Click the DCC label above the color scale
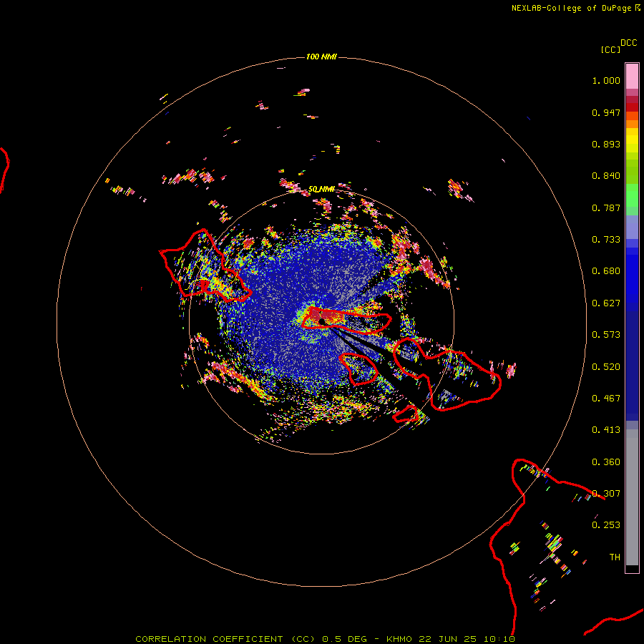Screen dimensions: 644x644 [628, 43]
